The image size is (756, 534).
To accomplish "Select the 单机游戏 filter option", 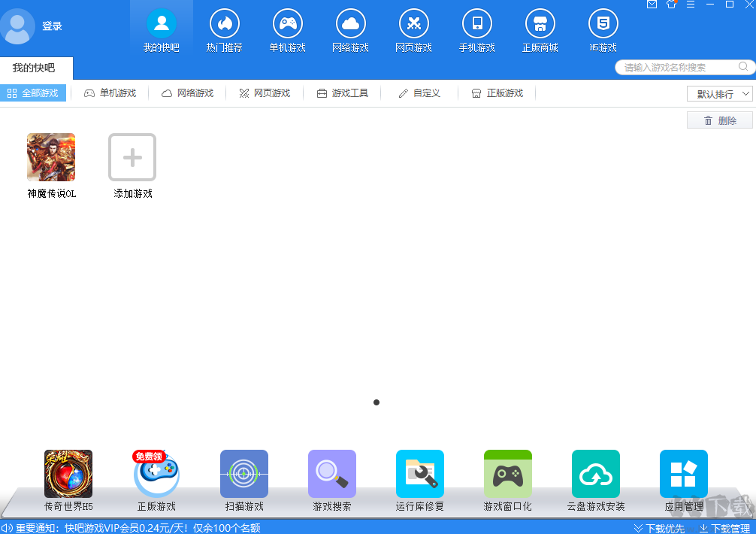I will (110, 93).
